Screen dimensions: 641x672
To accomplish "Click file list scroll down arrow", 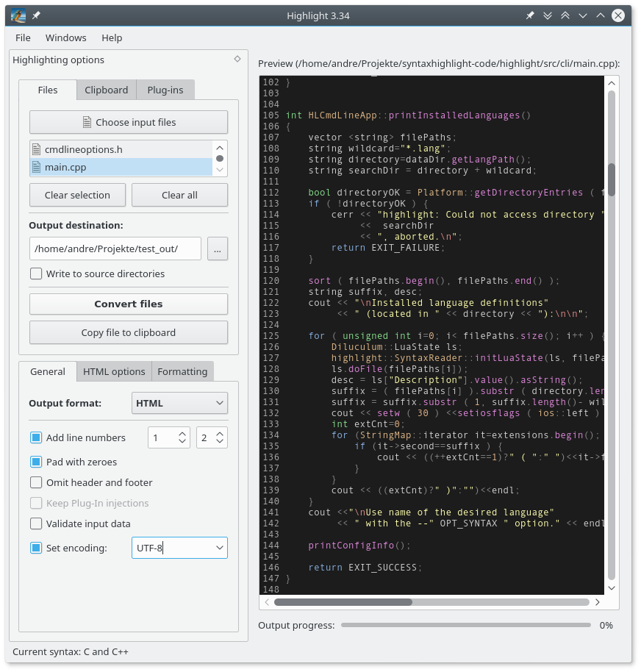I will [220, 170].
